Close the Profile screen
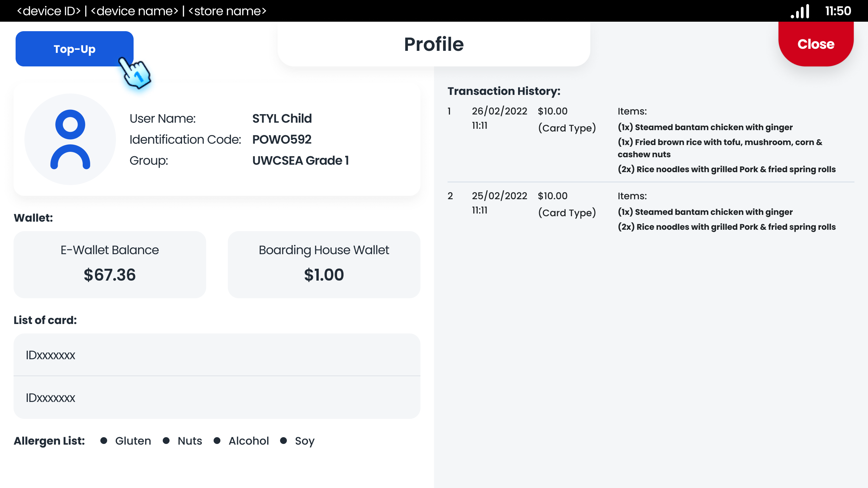This screenshot has width=868, height=488. pyautogui.click(x=815, y=44)
